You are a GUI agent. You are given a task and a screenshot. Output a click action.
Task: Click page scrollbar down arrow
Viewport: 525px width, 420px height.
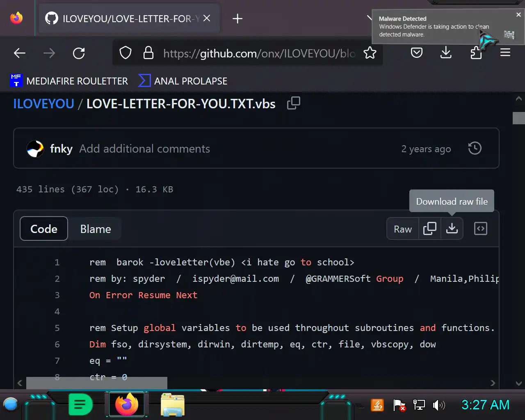[519, 383]
